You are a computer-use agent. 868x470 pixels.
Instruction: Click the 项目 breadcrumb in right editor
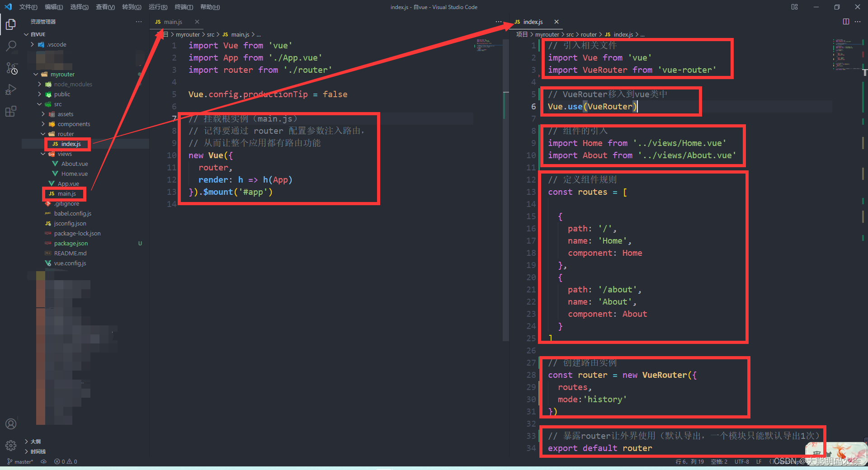tap(522, 34)
